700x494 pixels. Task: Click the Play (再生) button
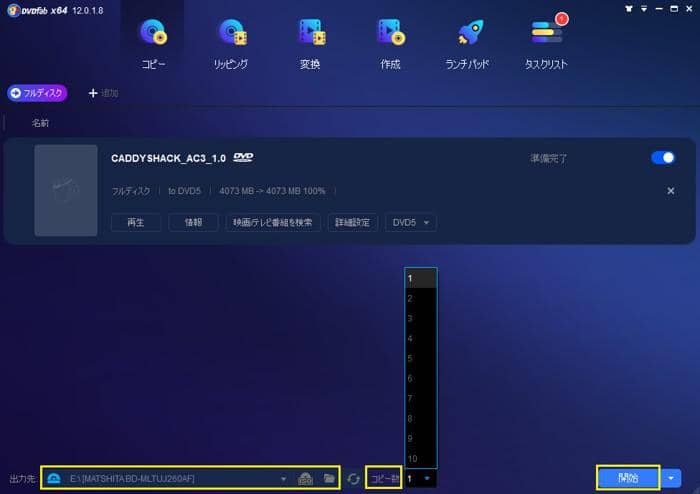pos(136,222)
